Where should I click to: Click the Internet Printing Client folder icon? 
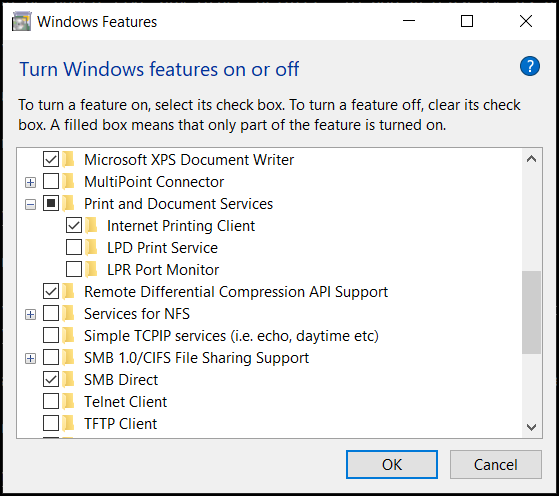tap(91, 226)
